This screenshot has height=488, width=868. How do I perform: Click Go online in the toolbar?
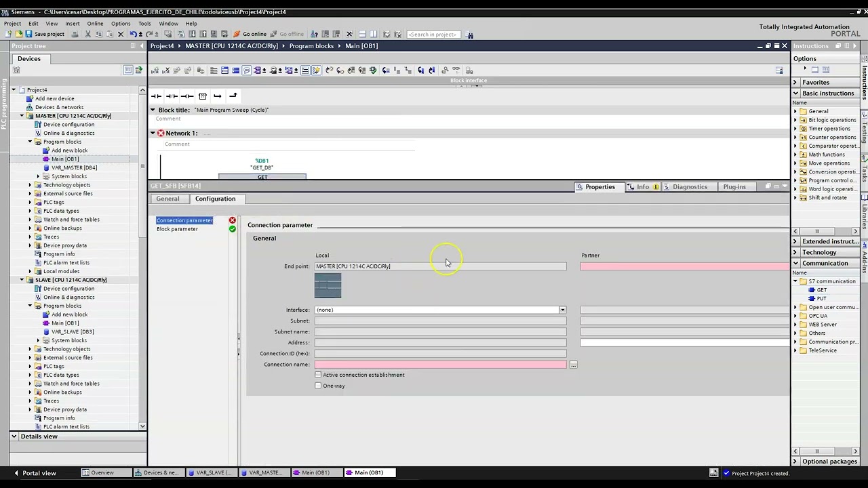[x=250, y=34]
